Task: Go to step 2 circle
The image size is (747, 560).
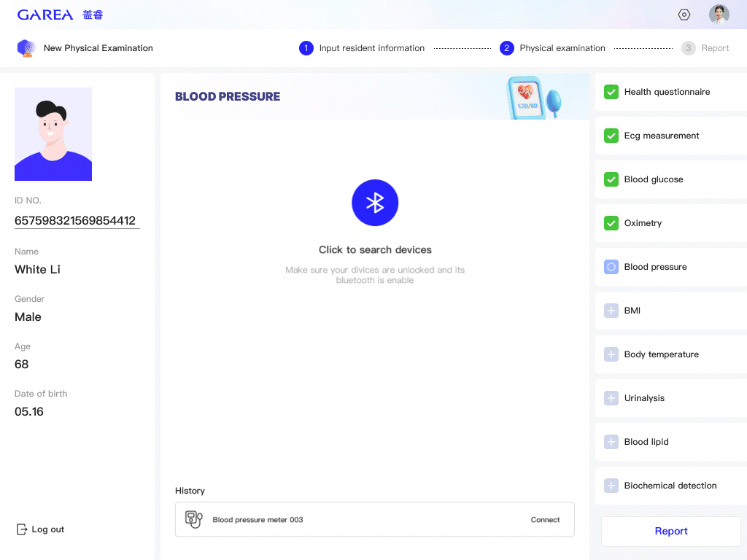Action: 507,48
